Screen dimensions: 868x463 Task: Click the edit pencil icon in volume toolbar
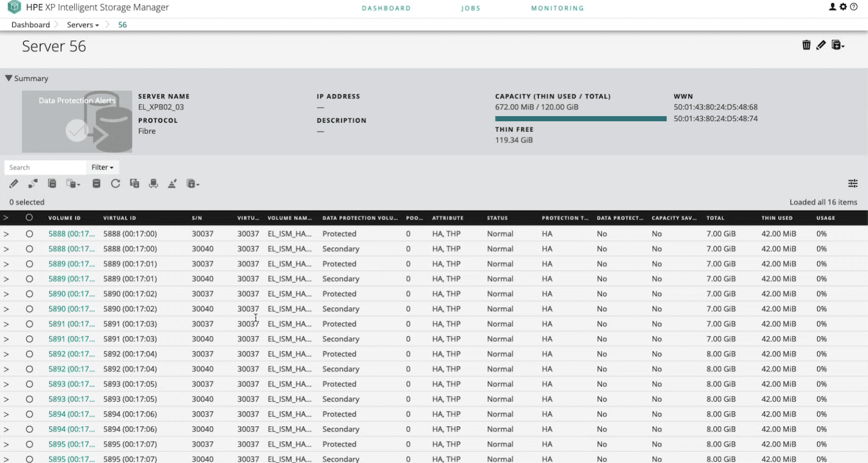pos(14,183)
